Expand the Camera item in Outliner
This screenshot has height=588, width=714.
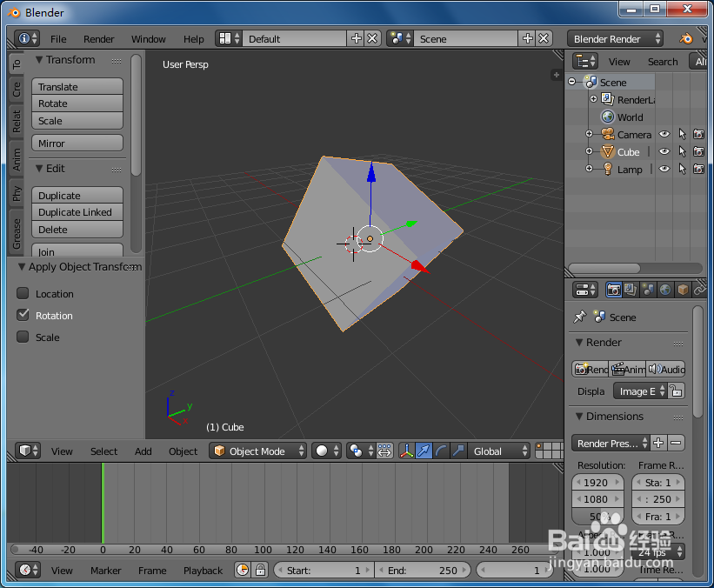[589, 134]
